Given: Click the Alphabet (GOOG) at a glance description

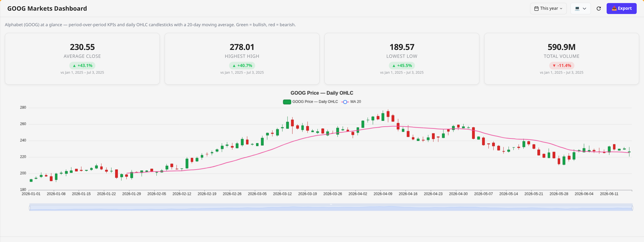Looking at the screenshot, I should tap(150, 25).
